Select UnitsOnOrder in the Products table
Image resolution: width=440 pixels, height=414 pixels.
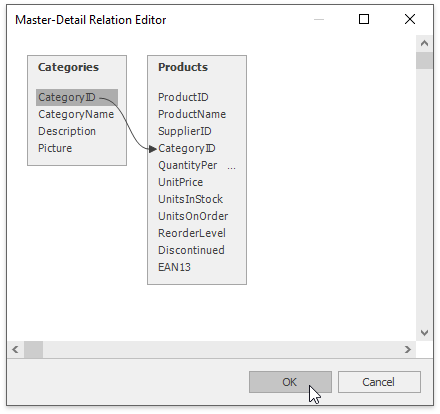pos(193,216)
